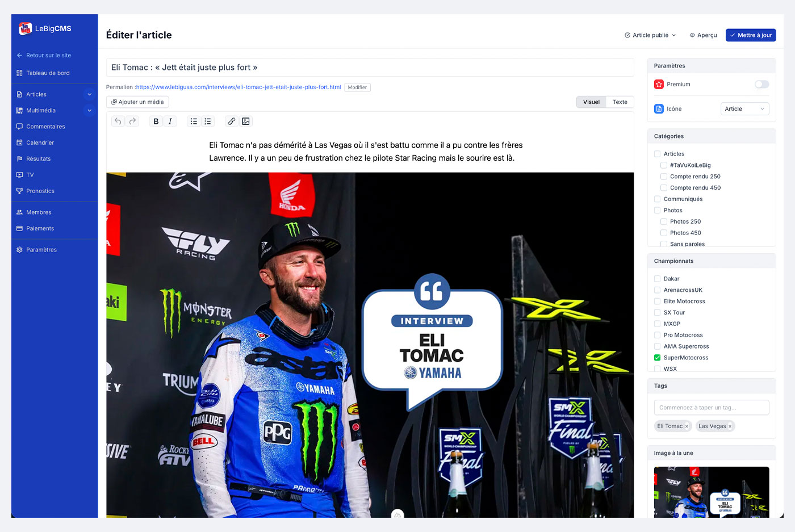This screenshot has width=795, height=532.
Task: Insert a numbered list
Action: click(x=208, y=122)
